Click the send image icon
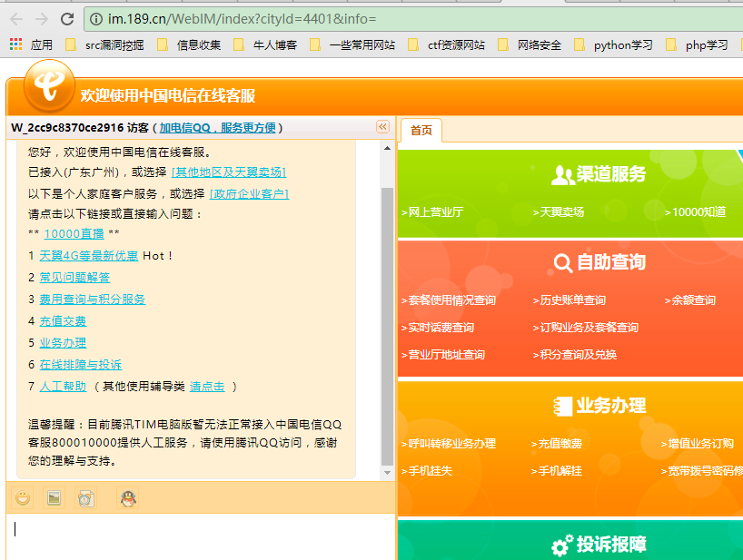Image resolution: width=743 pixels, height=560 pixels. pyautogui.click(x=54, y=498)
